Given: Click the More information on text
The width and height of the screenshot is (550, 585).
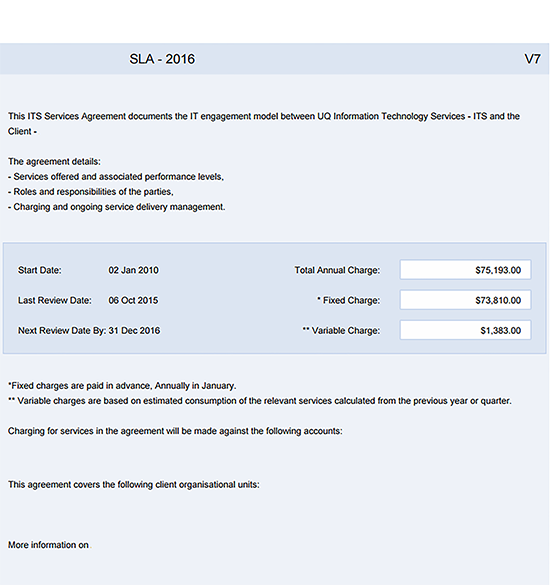Looking at the screenshot, I should pyautogui.click(x=49, y=545).
